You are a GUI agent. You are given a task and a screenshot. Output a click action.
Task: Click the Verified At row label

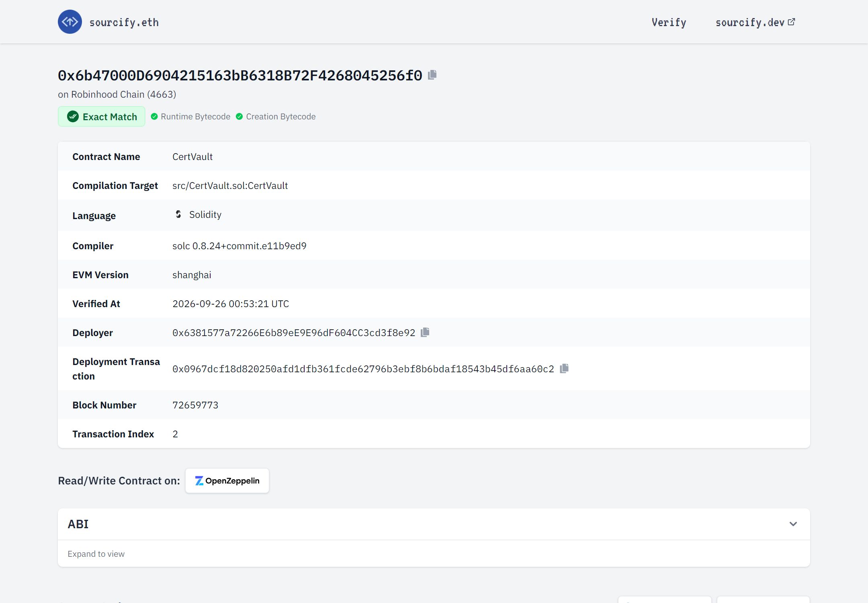tap(96, 304)
